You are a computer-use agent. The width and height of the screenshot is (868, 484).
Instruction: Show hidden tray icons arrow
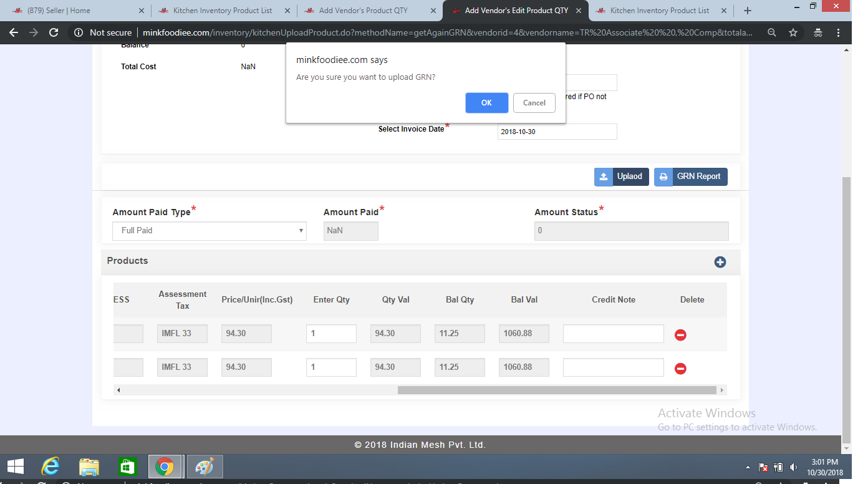pos(748,467)
